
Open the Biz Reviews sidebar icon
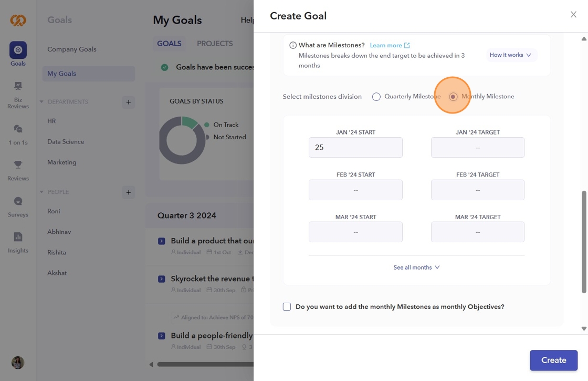click(x=18, y=86)
